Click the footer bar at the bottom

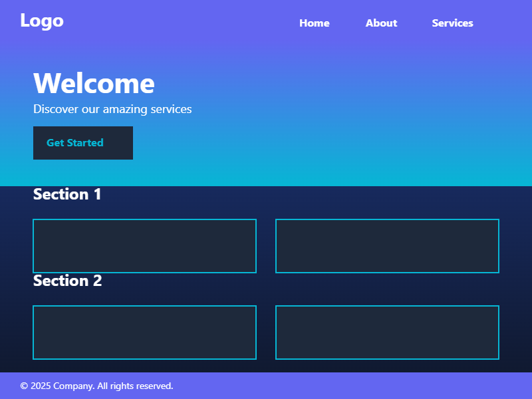coord(332,385)
